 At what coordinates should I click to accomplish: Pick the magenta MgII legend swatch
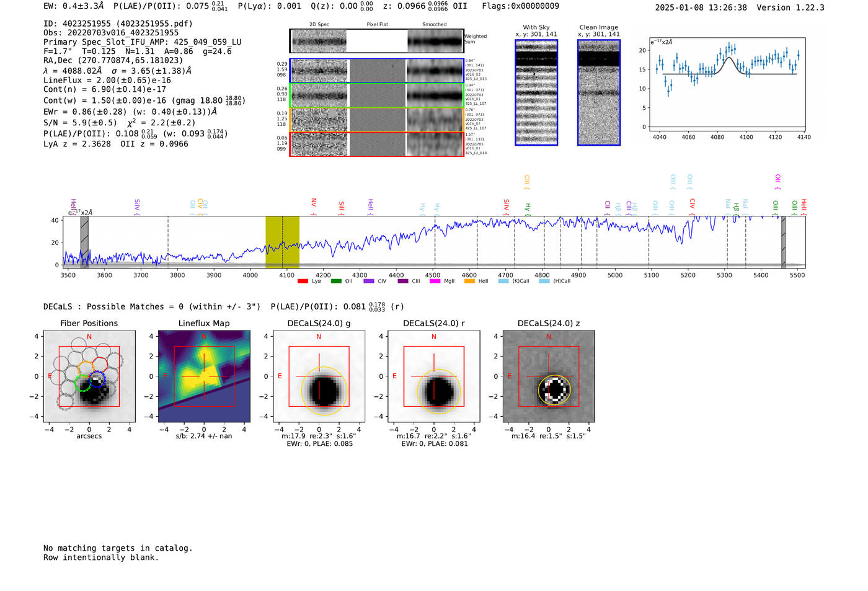(435, 281)
